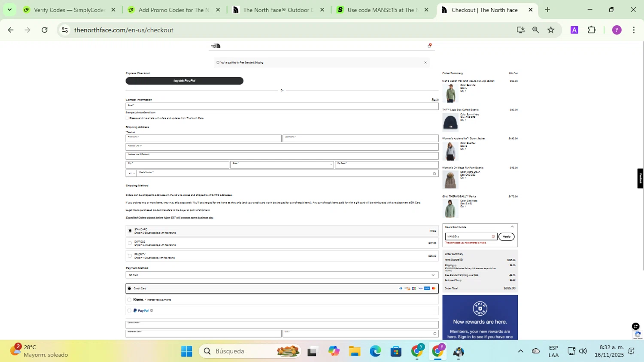Bookmark this page with star icon
This screenshot has height=362, width=644.
click(x=551, y=30)
